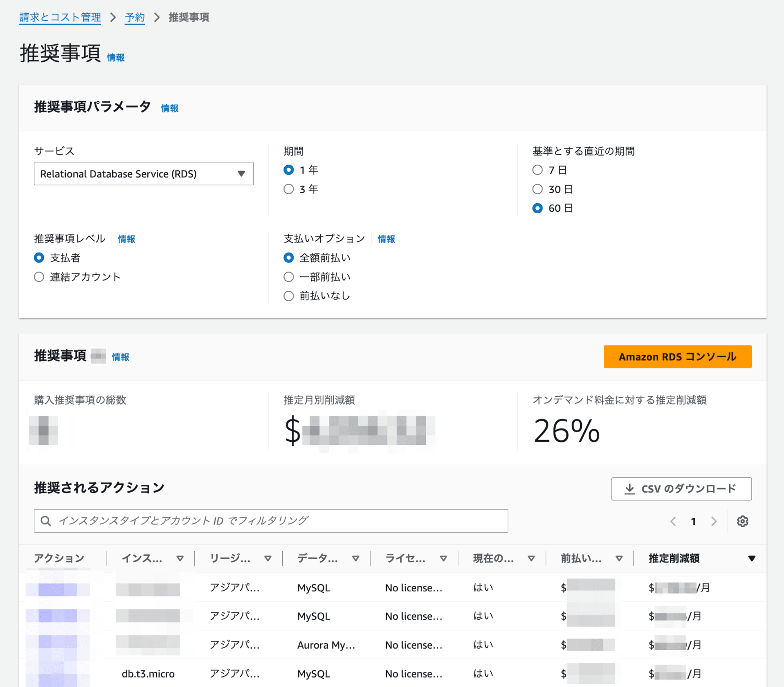Screen dimensions: 784x687
Task: Sort by 推定削減額 descending arrow
Action: click(751, 558)
